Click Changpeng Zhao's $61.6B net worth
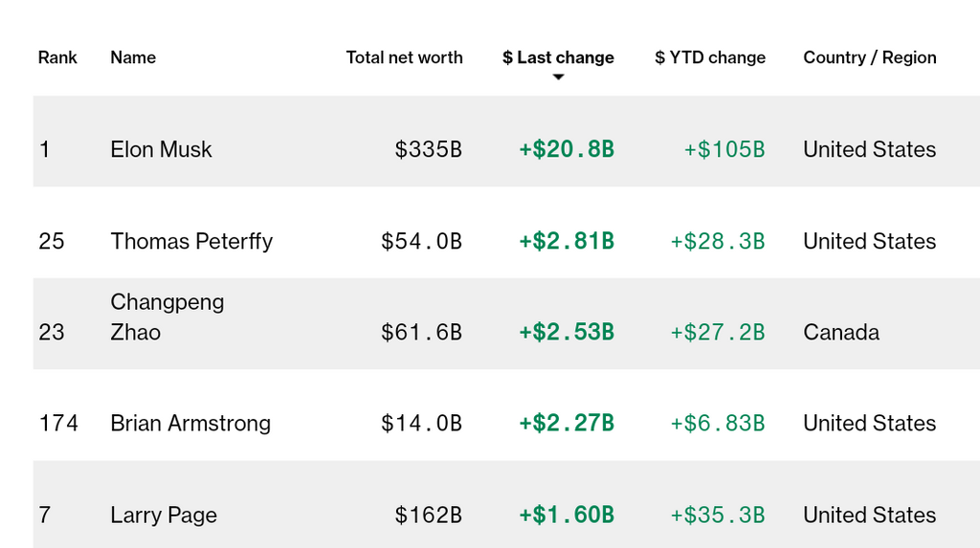 [421, 332]
